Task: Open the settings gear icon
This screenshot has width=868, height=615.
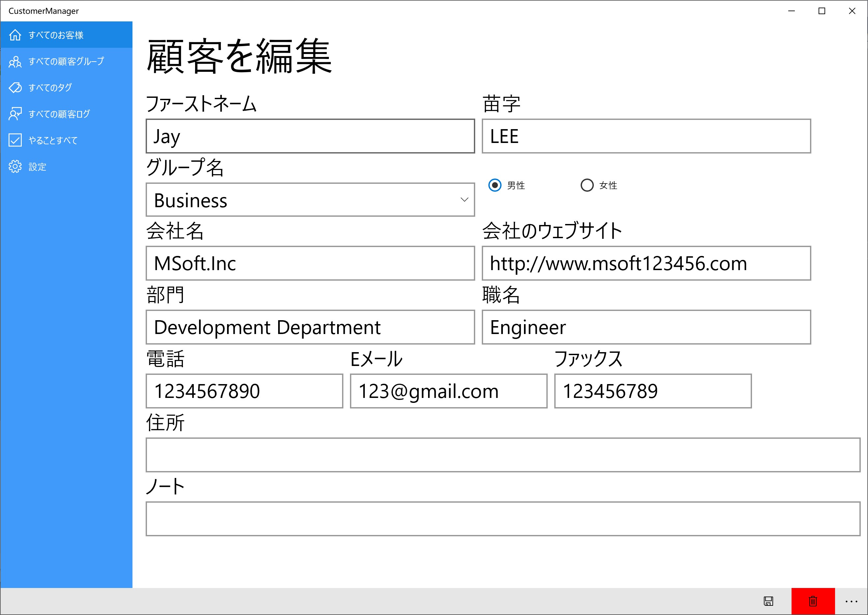Action: coord(15,166)
